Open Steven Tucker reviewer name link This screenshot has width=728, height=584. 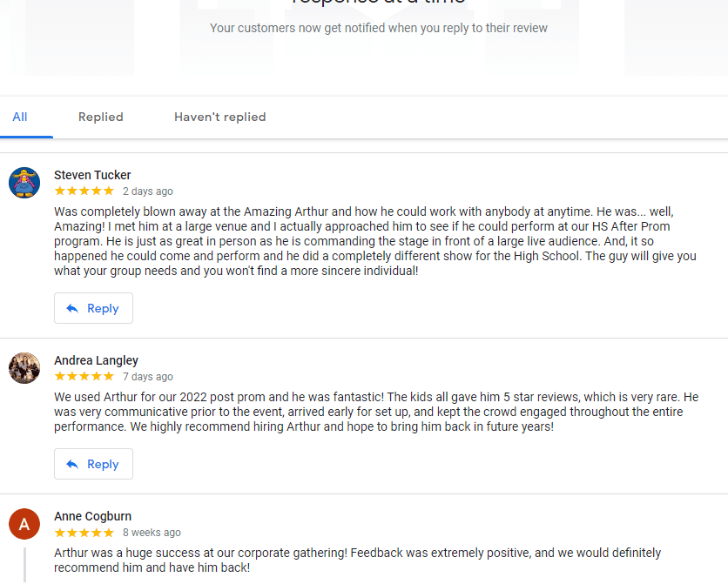pos(92,175)
